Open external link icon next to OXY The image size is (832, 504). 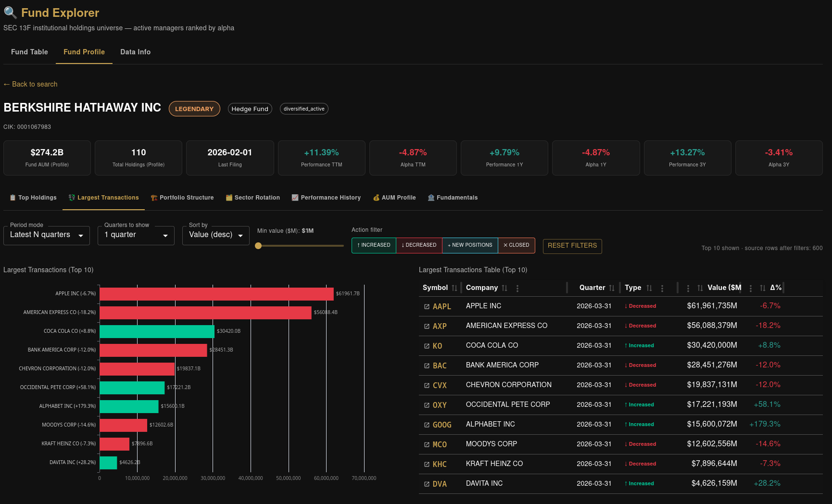[427, 405]
